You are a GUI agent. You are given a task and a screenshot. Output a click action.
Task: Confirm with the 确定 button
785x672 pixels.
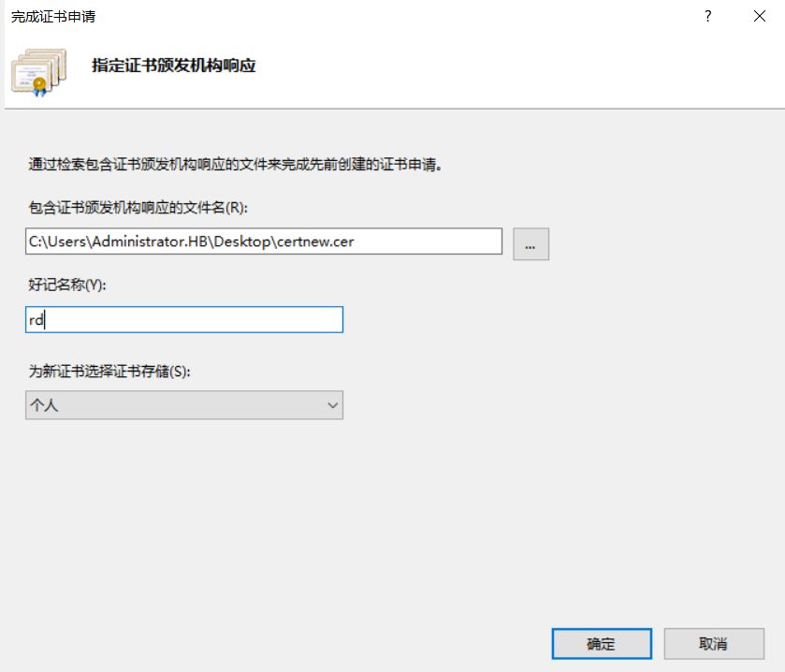[x=602, y=644]
